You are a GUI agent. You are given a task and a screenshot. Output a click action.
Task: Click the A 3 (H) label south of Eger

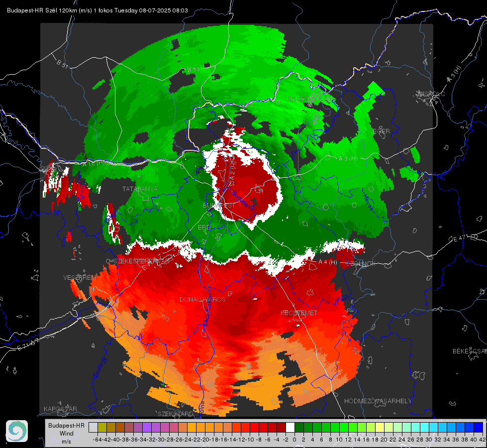[x=348, y=158]
